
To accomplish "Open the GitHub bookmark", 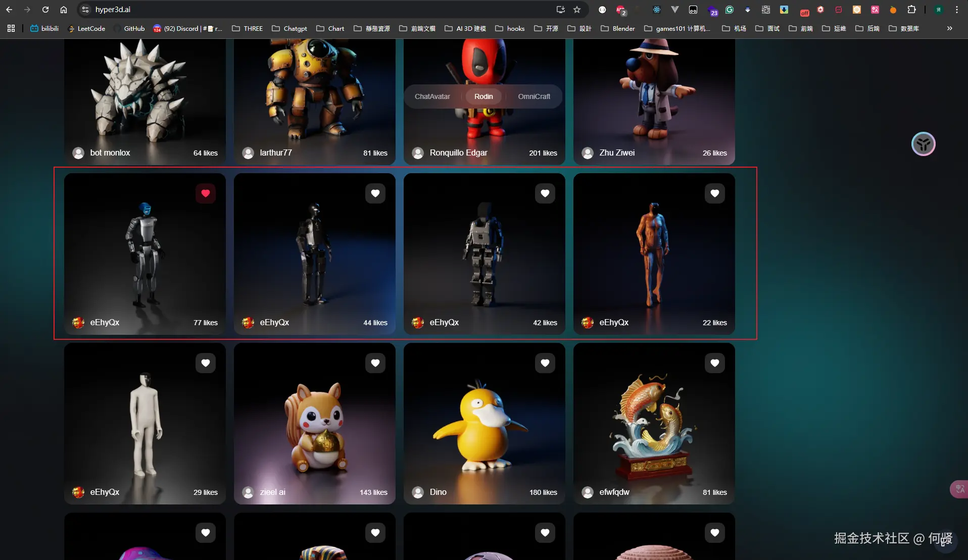I will 129,28.
